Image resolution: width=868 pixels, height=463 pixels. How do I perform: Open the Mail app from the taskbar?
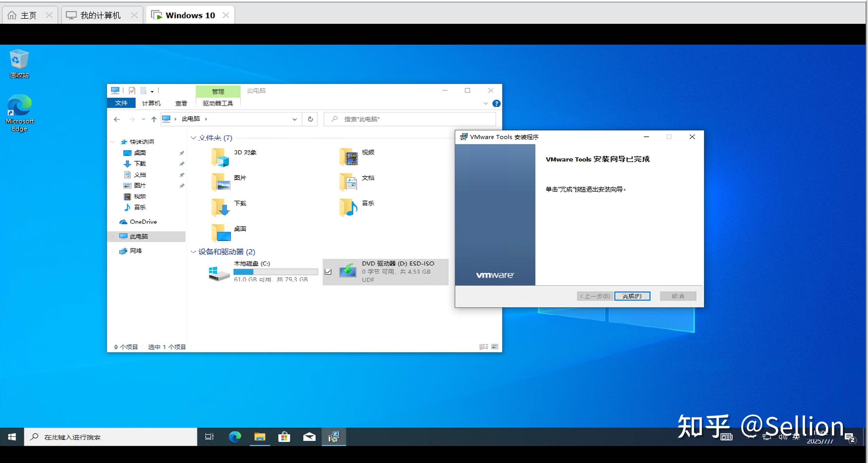309,437
